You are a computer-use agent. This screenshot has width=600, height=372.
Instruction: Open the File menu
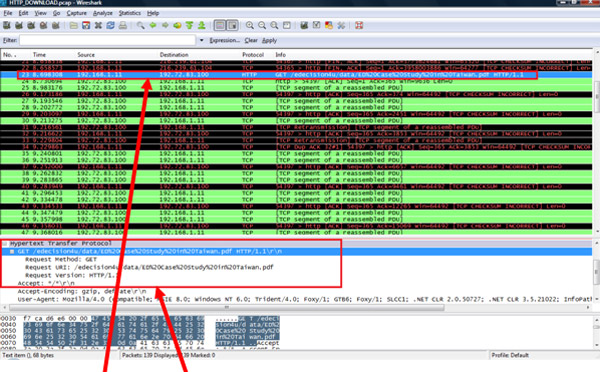pyautogui.click(x=8, y=13)
